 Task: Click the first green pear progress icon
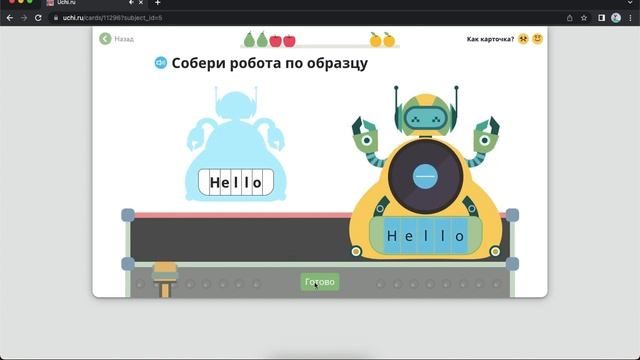tap(249, 40)
